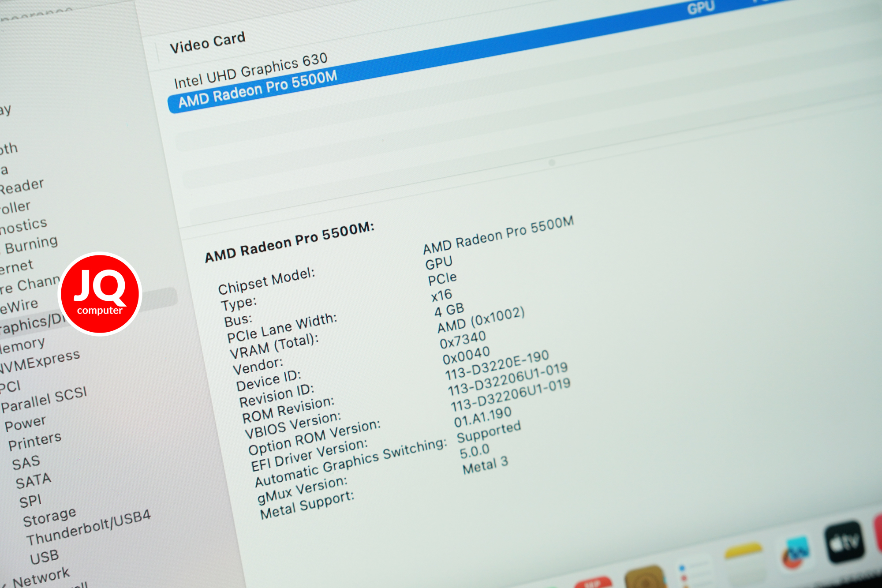The height and width of the screenshot is (588, 882).
Task: Click the Bus value PCIe
Action: tap(442, 279)
